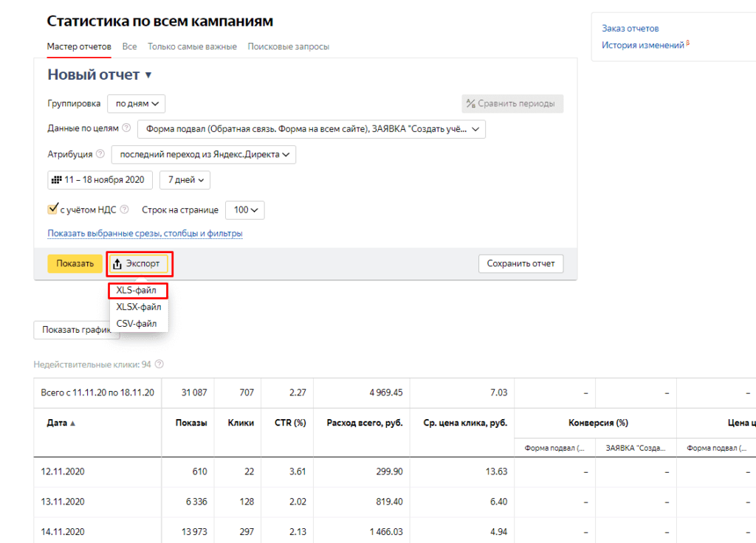Click the Дата column header

pyautogui.click(x=57, y=423)
